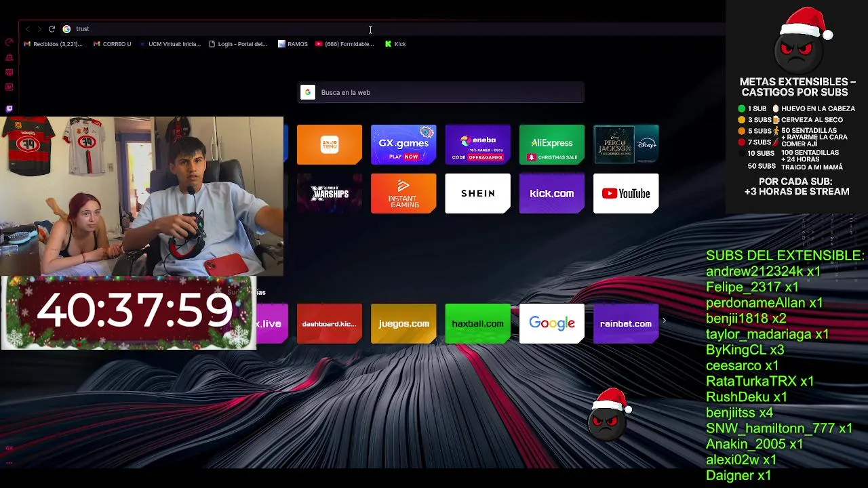
Task: Open the Kick bookmark
Action: coord(395,44)
